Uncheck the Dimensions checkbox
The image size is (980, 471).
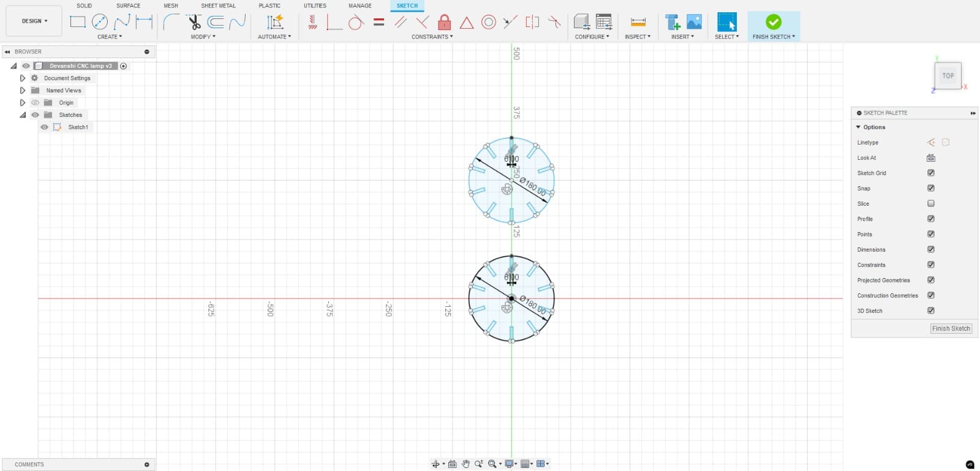931,250
